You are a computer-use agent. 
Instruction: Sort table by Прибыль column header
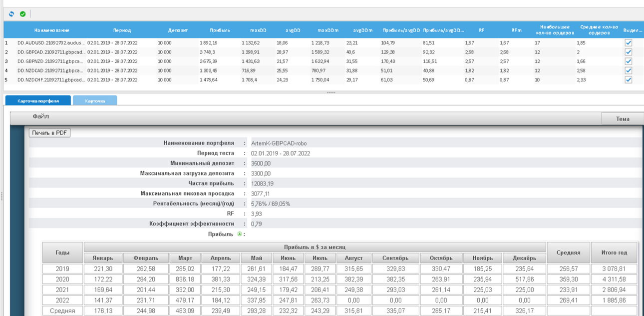(220, 30)
